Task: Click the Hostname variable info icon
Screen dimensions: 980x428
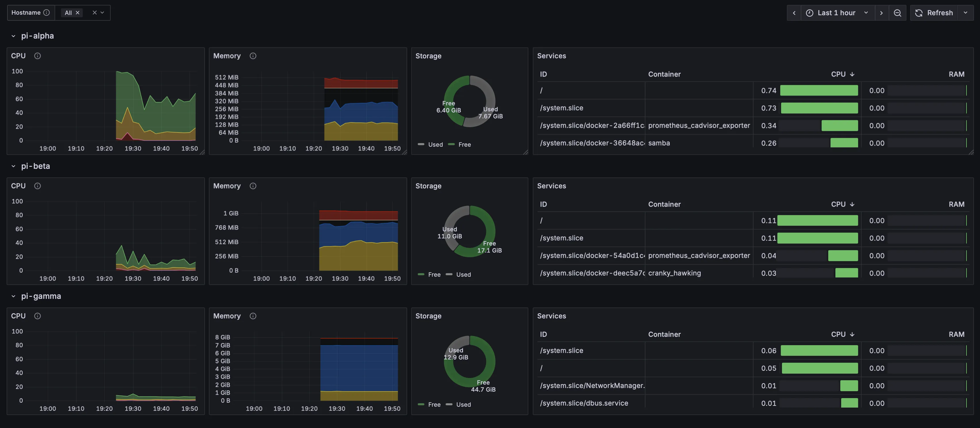Action: click(x=47, y=13)
